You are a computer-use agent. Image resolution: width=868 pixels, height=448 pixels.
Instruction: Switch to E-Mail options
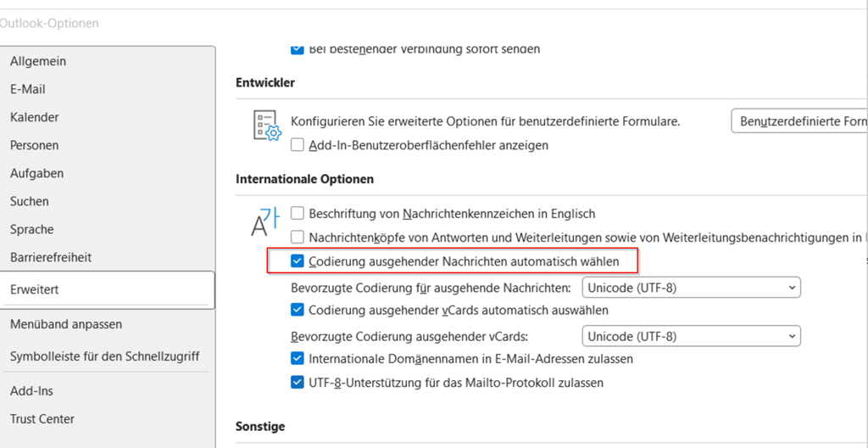[x=28, y=89]
